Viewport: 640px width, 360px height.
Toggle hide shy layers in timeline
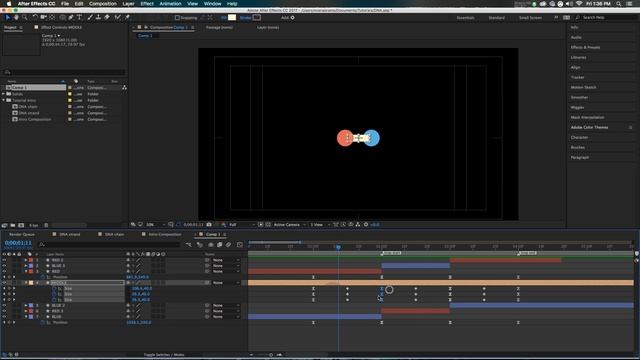[211, 245]
